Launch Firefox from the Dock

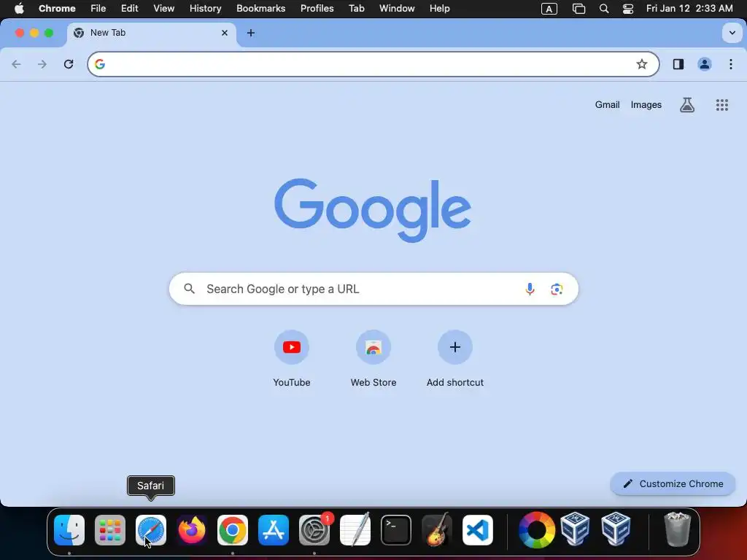192,530
